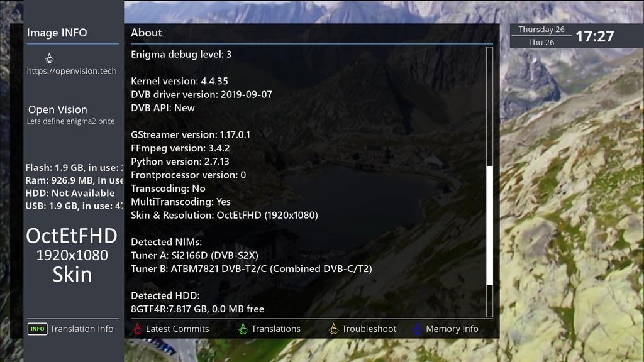Click FFmpeg version: 3.4.2

click(180, 148)
